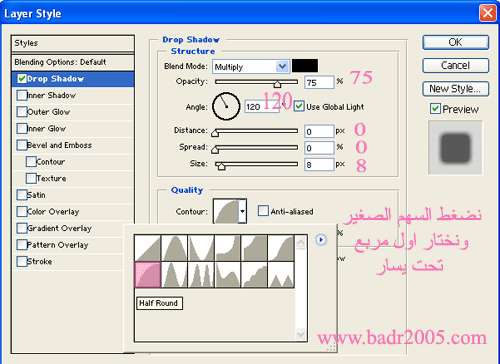Open the Pattern Overlay settings by its label
The image size is (500, 364).
pos(58,245)
